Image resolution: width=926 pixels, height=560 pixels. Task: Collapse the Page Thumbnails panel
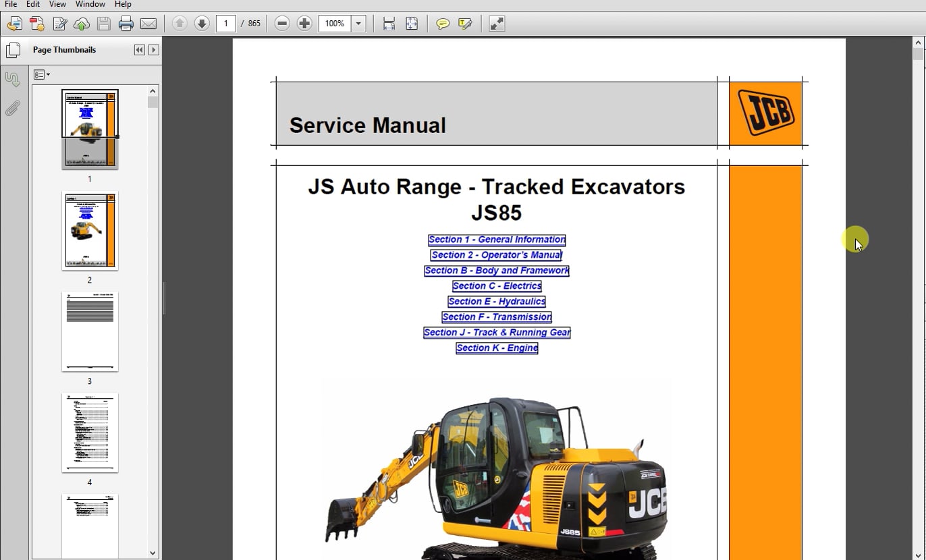tap(139, 50)
